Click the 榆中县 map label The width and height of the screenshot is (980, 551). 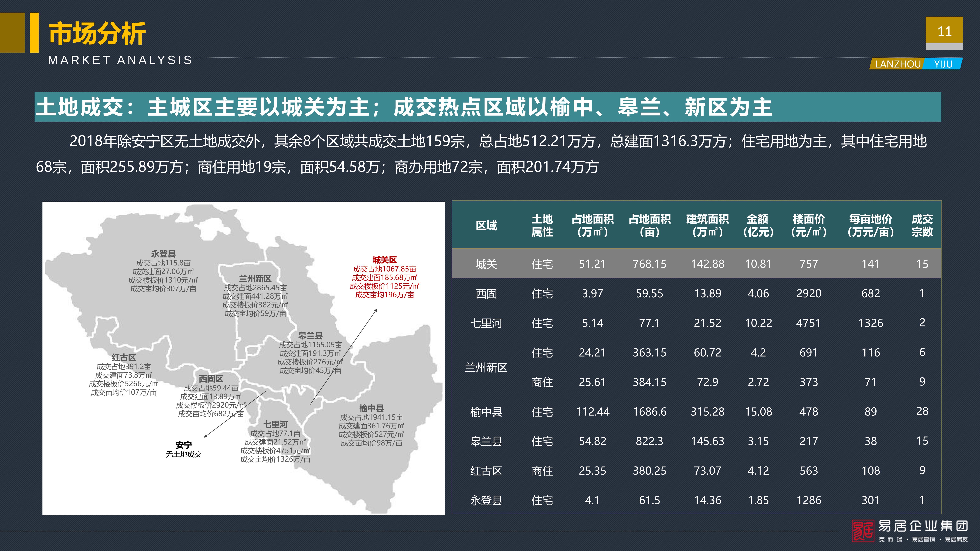[x=371, y=408]
